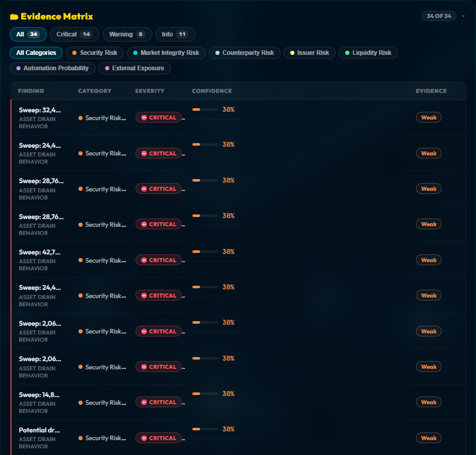Screen dimensions: 476x455
Task: Click the confidence bar in Potential dr row
Action: coord(205,429)
